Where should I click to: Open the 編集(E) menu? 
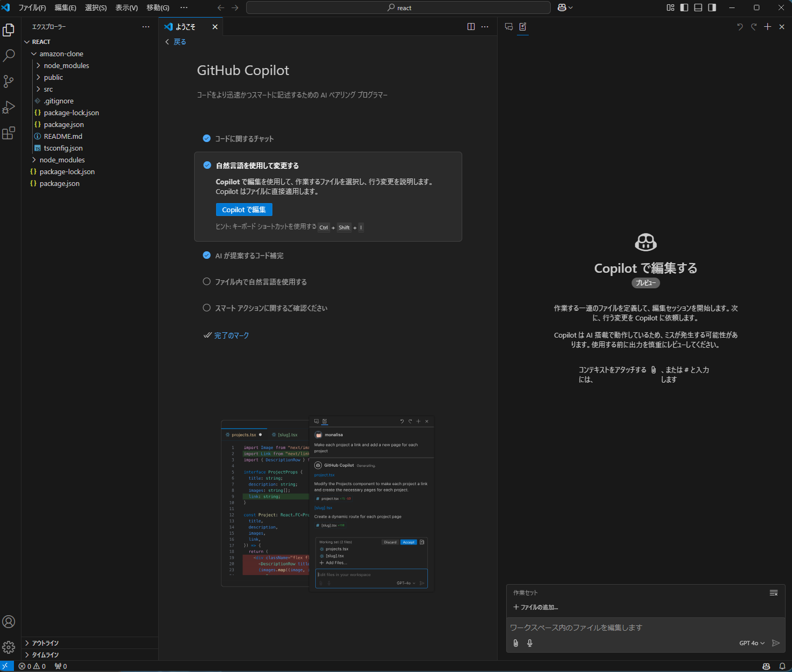click(65, 8)
